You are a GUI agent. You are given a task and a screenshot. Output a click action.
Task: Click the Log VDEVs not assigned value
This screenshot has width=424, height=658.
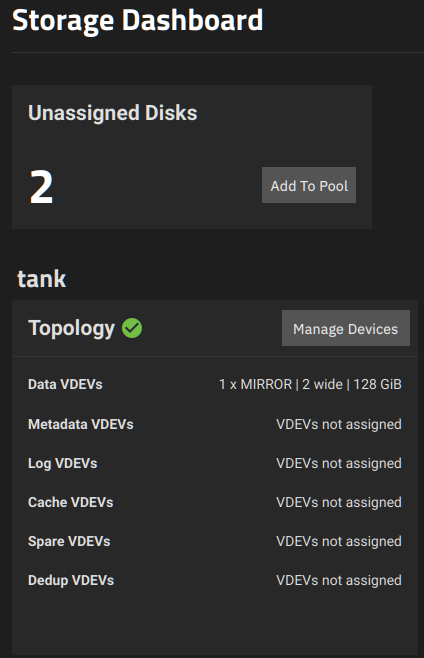point(339,463)
